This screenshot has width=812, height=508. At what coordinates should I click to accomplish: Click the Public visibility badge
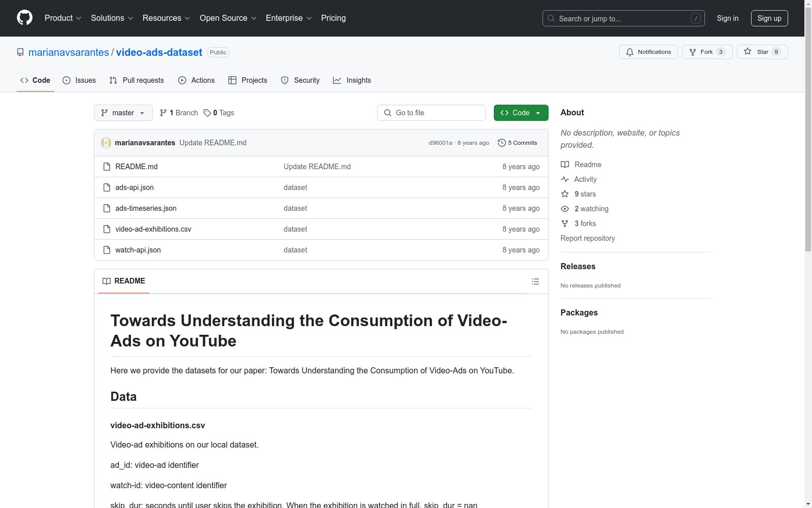point(218,52)
